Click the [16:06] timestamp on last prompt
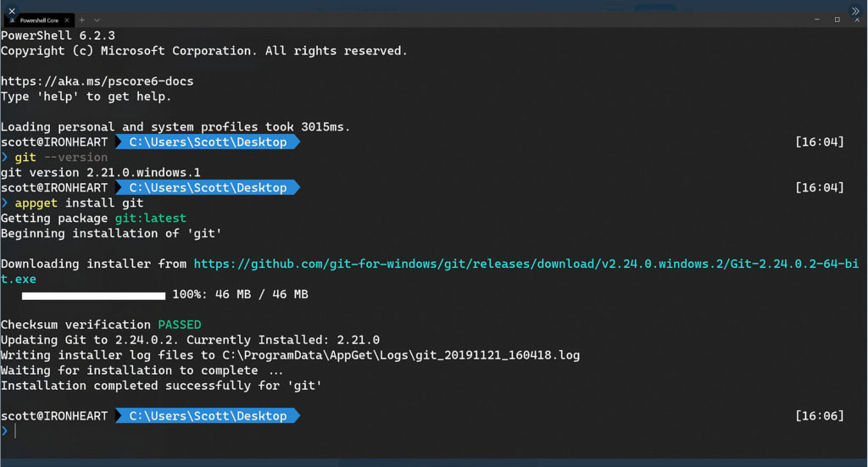The height and width of the screenshot is (467, 868). coord(820,415)
